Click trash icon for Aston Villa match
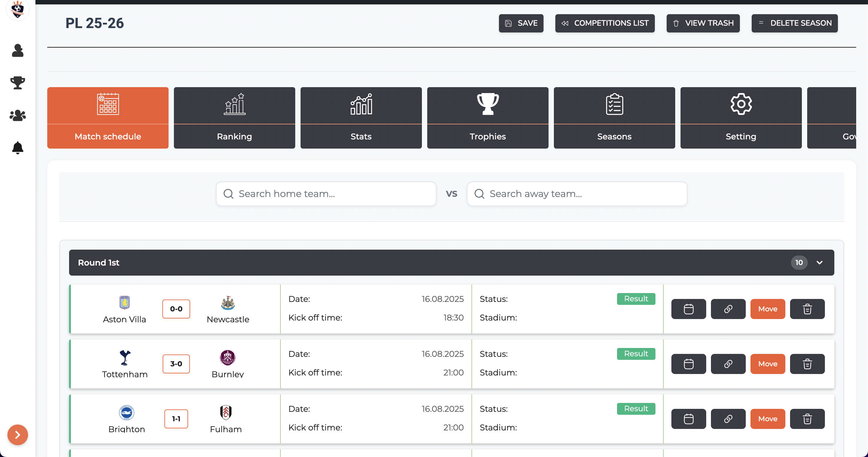The height and width of the screenshot is (457, 868). coord(807,309)
